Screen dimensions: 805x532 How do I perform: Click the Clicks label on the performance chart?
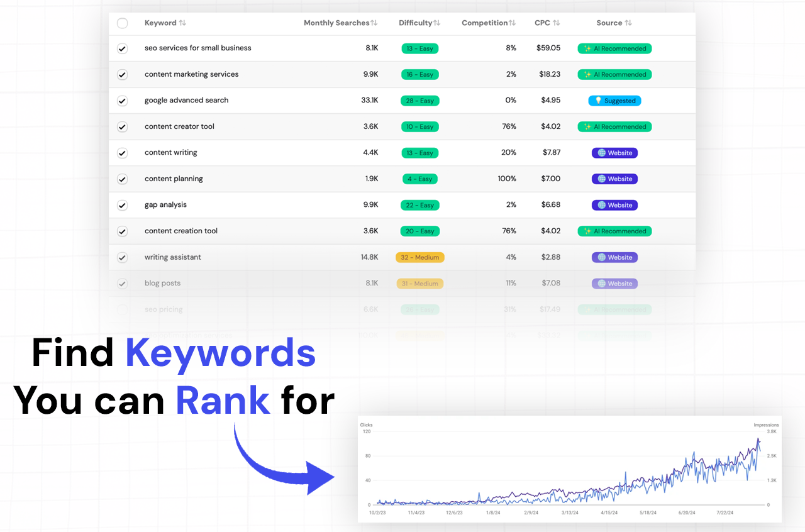[x=367, y=424]
